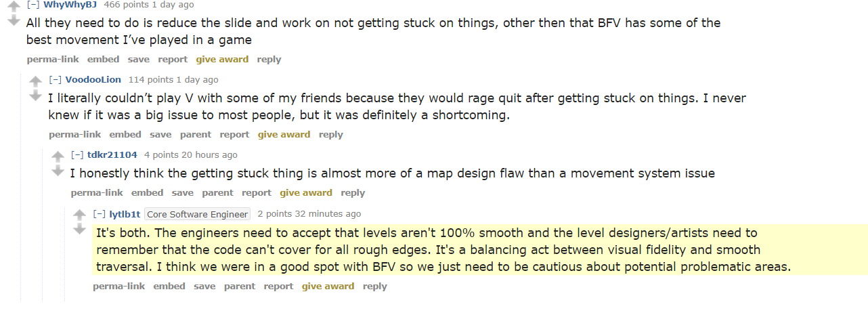Downvote tdkr21104's comment

point(58,171)
